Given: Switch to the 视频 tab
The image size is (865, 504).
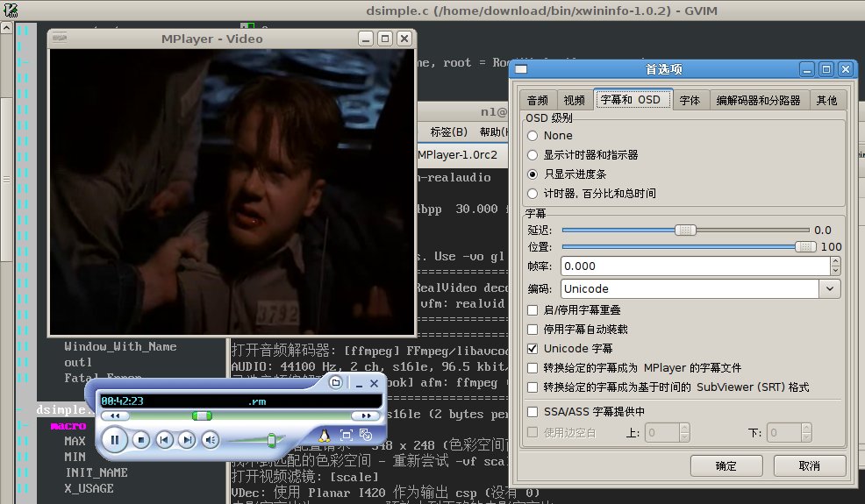Looking at the screenshot, I should pyautogui.click(x=575, y=100).
